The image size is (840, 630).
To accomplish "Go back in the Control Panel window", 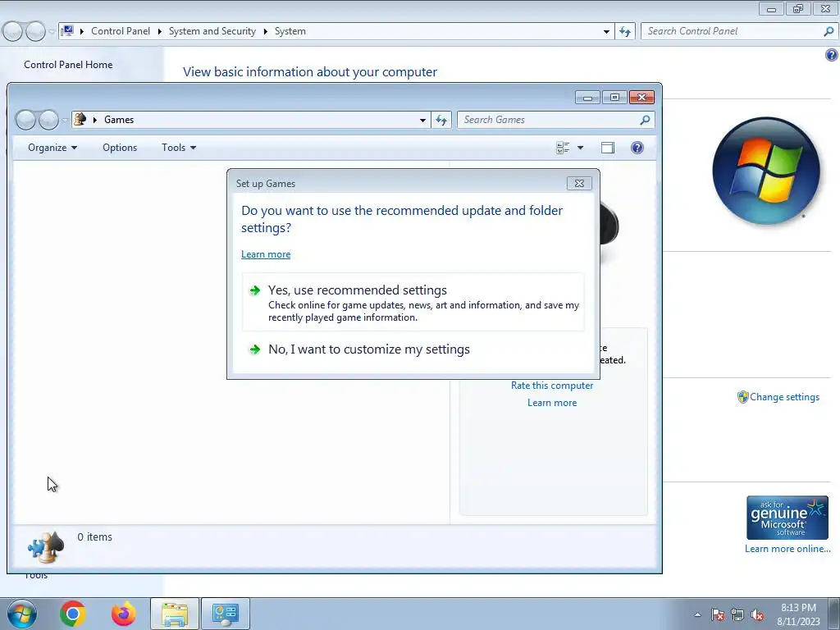I will tap(13, 32).
